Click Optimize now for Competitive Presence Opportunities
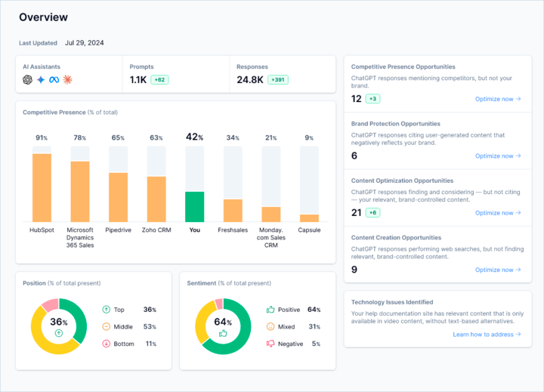This screenshot has width=544, height=392. [498, 99]
